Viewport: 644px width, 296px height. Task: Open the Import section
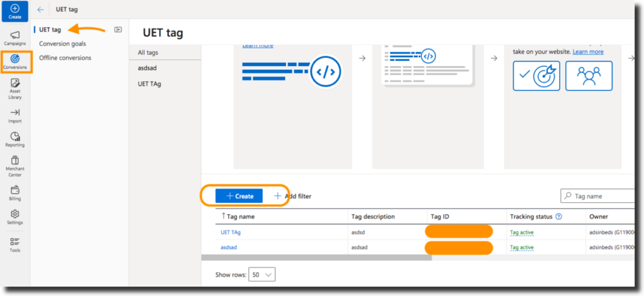point(14,116)
